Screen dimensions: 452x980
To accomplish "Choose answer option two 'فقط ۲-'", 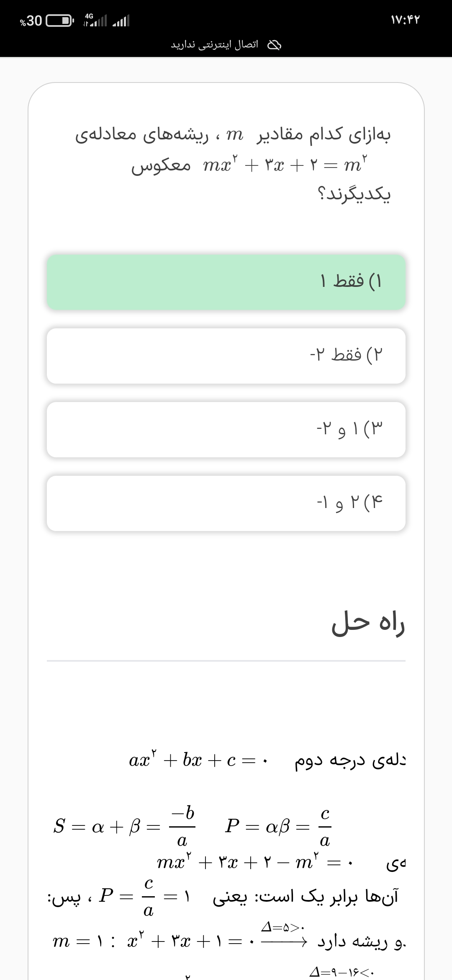I will point(226,356).
